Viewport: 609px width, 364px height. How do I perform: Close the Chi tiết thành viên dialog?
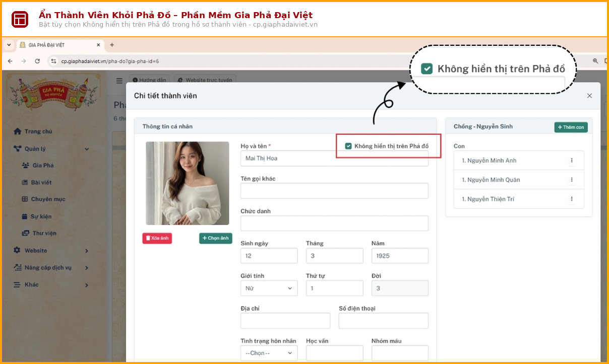click(x=589, y=96)
